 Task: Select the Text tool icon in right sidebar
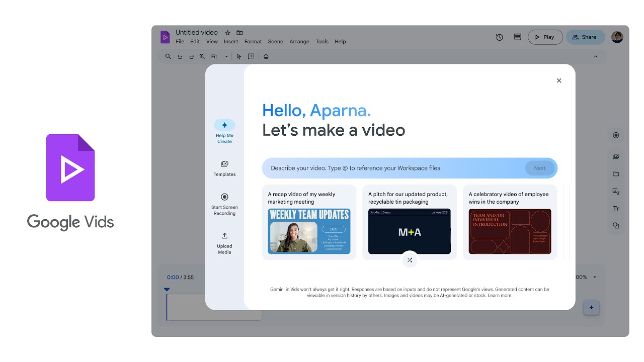(616, 208)
